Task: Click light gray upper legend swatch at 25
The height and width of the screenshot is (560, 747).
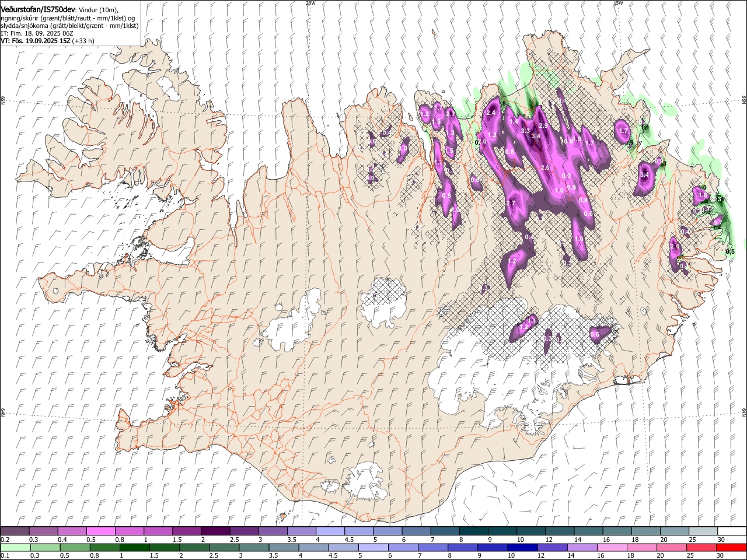Action: [x=702, y=531]
